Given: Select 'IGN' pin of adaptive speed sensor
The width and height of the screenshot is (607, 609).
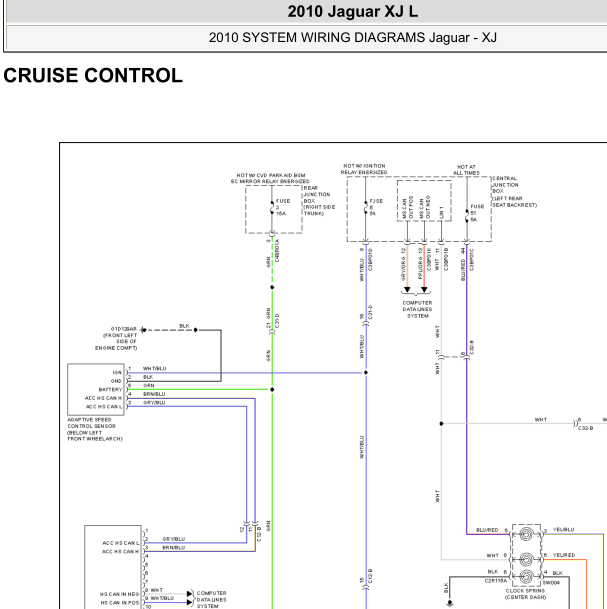Looking at the screenshot, I should [x=117, y=372].
